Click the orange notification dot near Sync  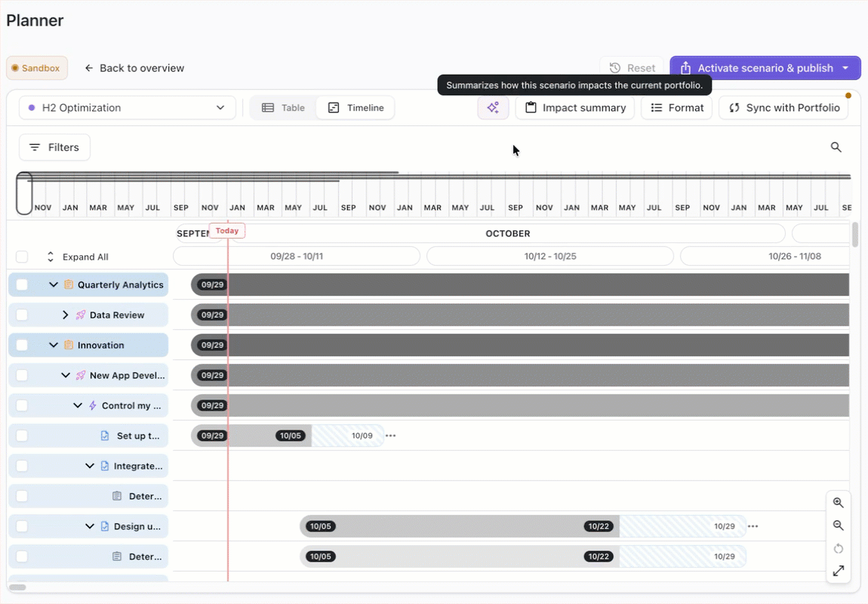pyautogui.click(x=848, y=95)
